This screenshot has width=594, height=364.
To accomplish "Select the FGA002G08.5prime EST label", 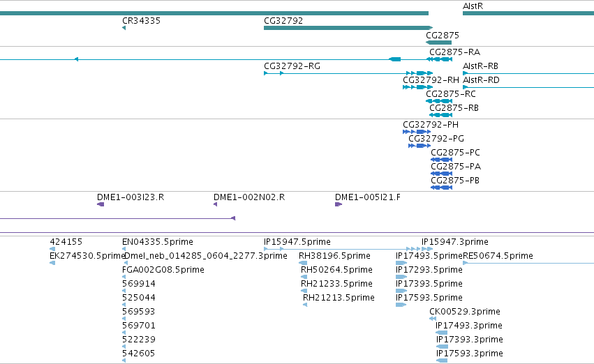I will pyautogui.click(x=163, y=270).
